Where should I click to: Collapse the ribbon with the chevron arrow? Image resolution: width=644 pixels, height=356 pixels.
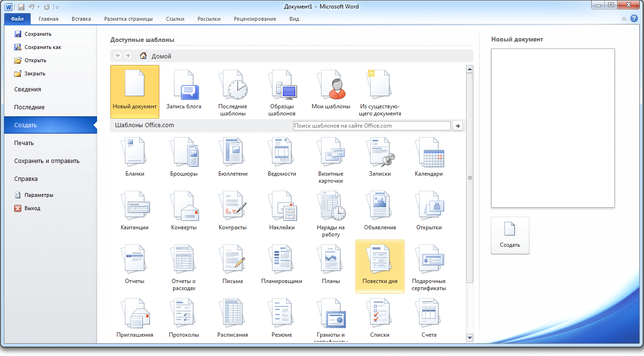624,19
